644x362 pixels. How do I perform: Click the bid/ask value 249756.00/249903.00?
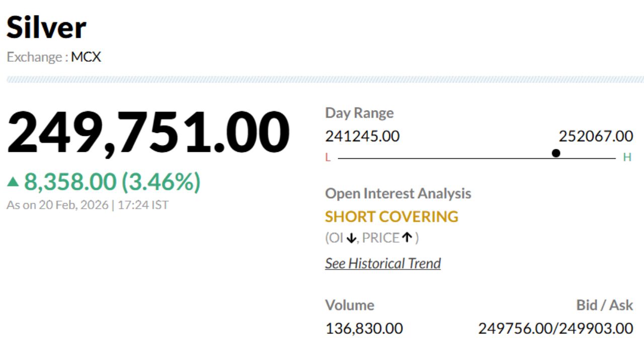tap(555, 329)
